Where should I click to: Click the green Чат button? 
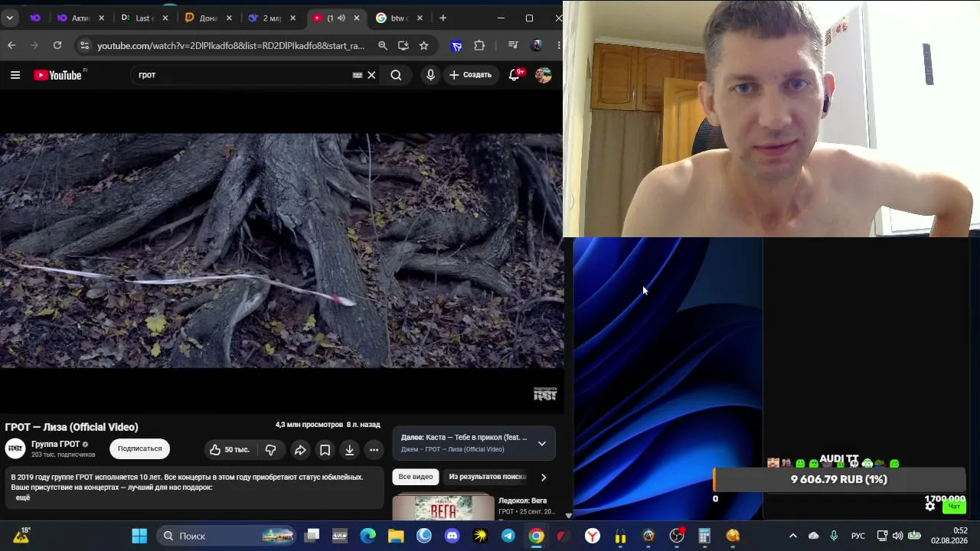point(954,507)
